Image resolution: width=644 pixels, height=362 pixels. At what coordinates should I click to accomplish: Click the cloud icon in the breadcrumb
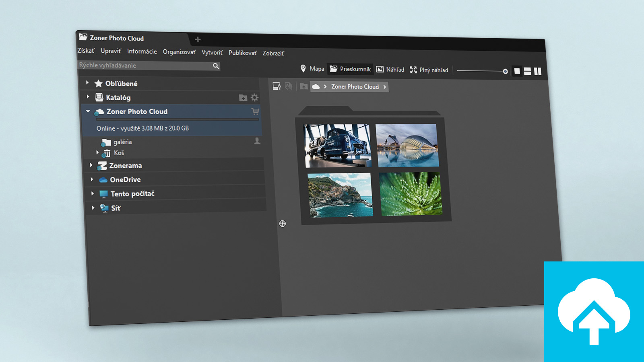click(316, 86)
